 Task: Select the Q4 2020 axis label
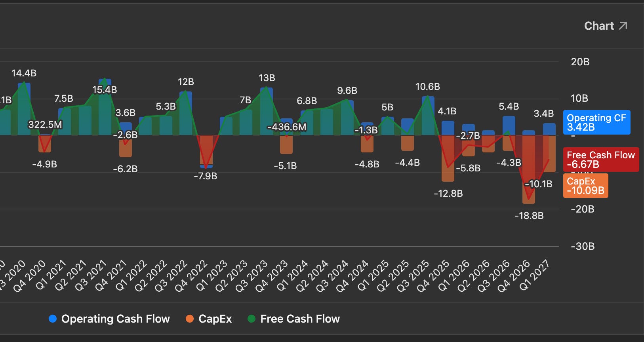point(30,276)
